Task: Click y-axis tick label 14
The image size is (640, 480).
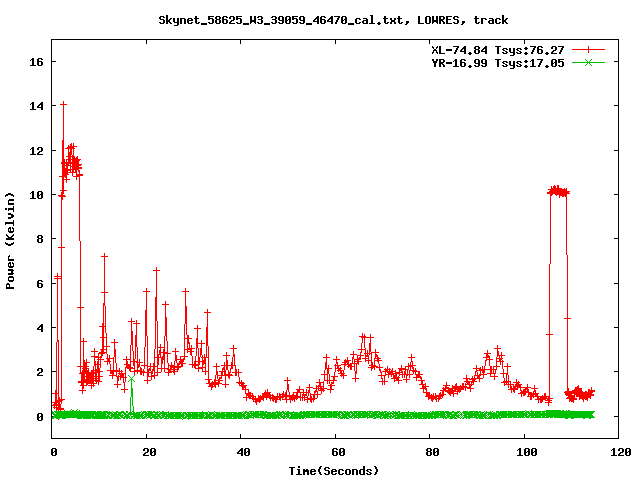Action: coord(36,106)
